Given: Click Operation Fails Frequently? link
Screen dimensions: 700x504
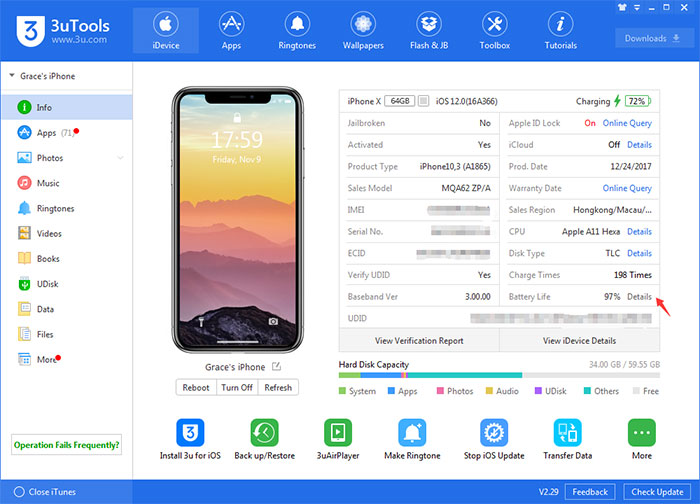Looking at the screenshot, I should pyautogui.click(x=67, y=445).
